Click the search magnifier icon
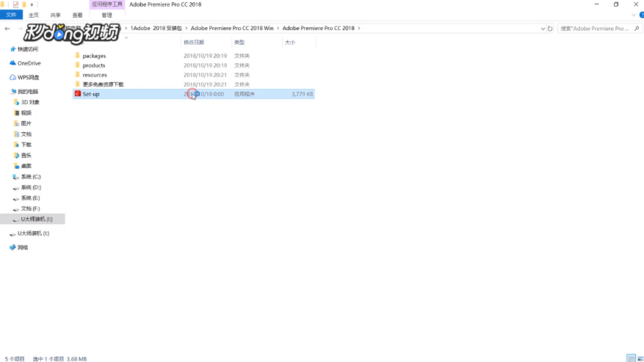 [x=637, y=29]
